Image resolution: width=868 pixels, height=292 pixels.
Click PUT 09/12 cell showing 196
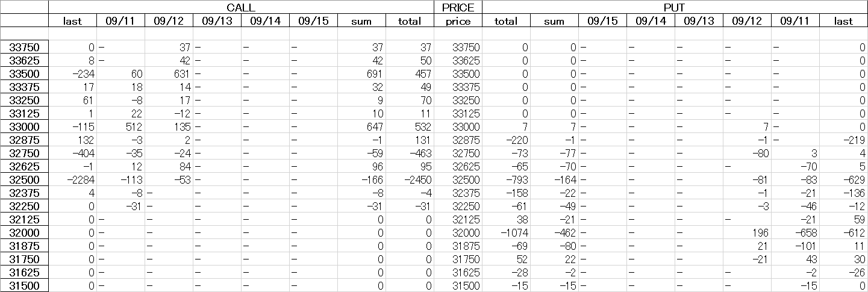coord(747,232)
